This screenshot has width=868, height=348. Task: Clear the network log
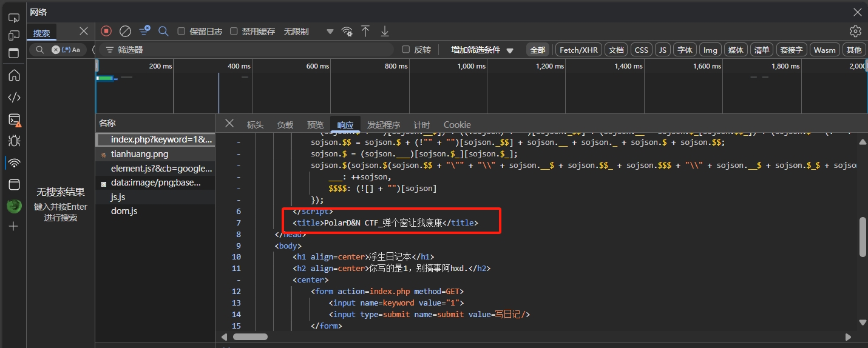tap(125, 31)
